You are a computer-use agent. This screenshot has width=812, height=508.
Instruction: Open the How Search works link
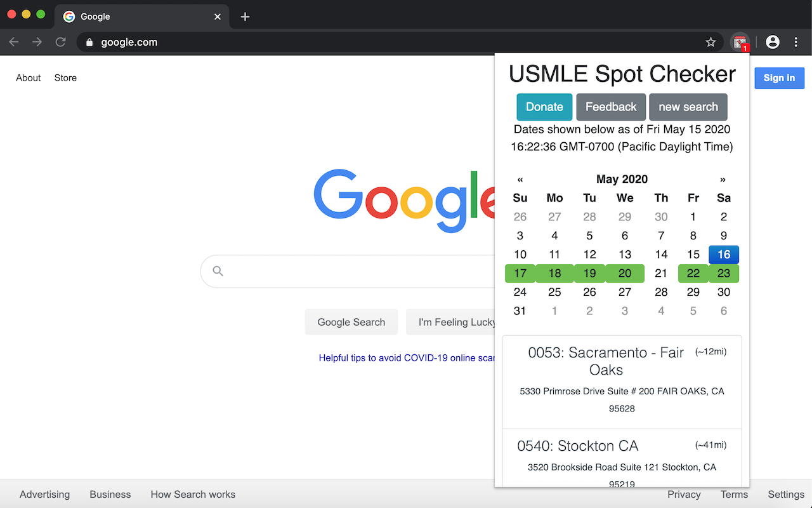(x=193, y=494)
